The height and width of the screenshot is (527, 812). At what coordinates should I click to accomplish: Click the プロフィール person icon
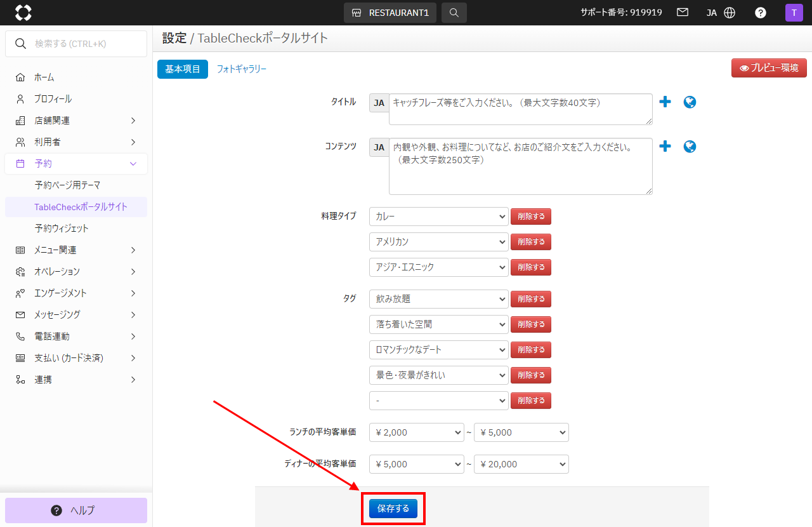tap(20, 98)
